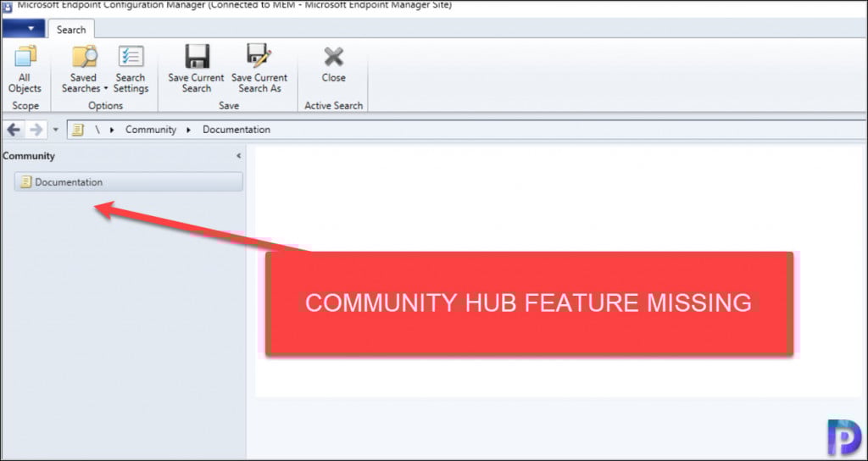Select the Search ribbon tab
The width and height of the screenshot is (868, 461).
[71, 30]
